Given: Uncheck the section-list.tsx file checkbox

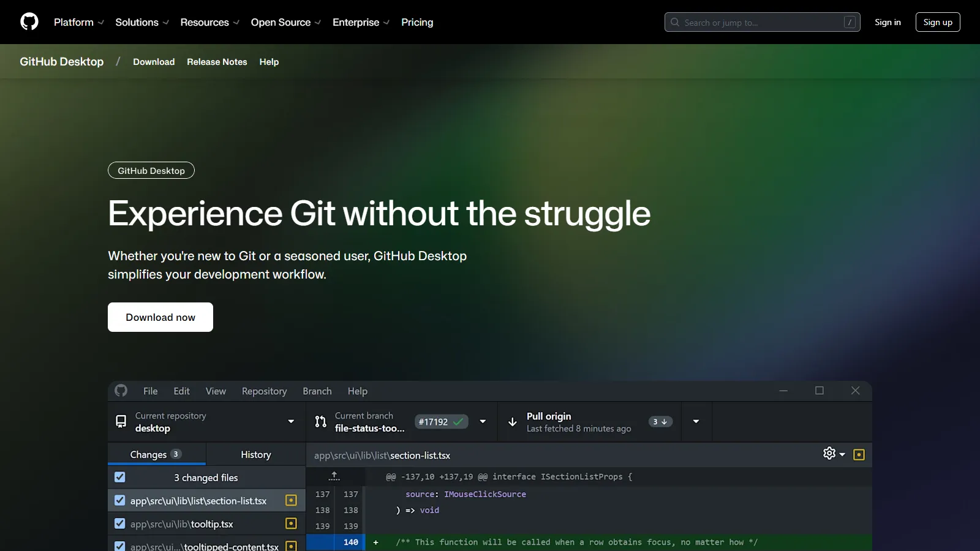Looking at the screenshot, I should point(119,500).
